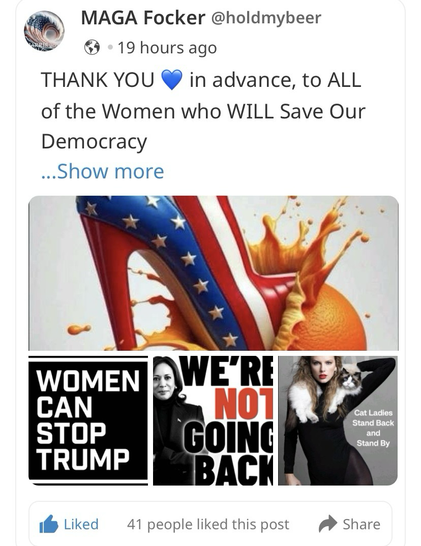421x546 pixels.
Task: Click the blue heart emoji in post
Action: click(x=172, y=80)
